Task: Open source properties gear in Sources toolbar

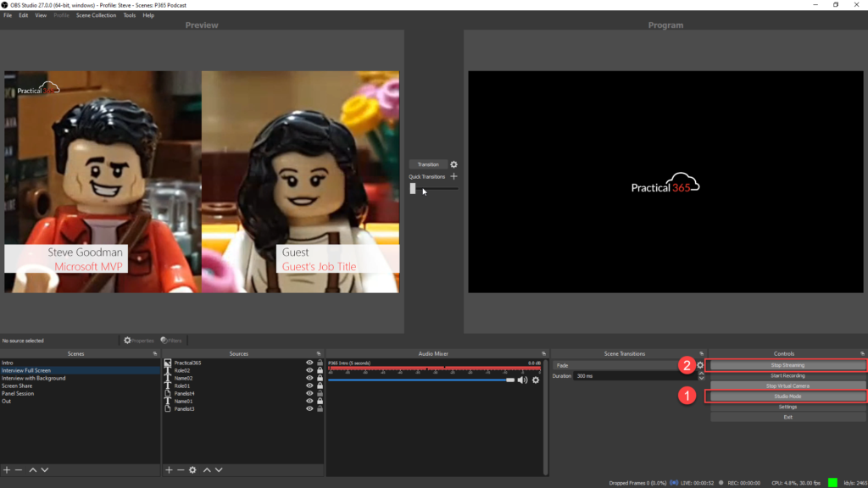Action: [192, 469]
